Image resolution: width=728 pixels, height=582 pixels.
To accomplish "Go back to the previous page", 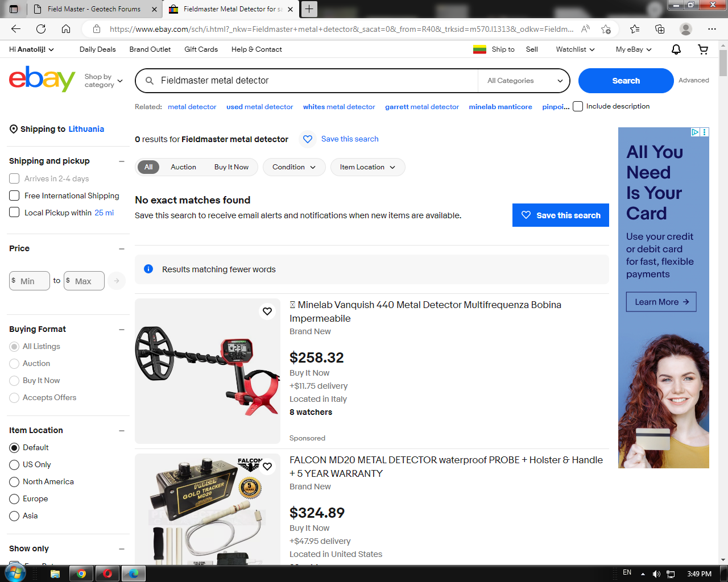I will [16, 29].
